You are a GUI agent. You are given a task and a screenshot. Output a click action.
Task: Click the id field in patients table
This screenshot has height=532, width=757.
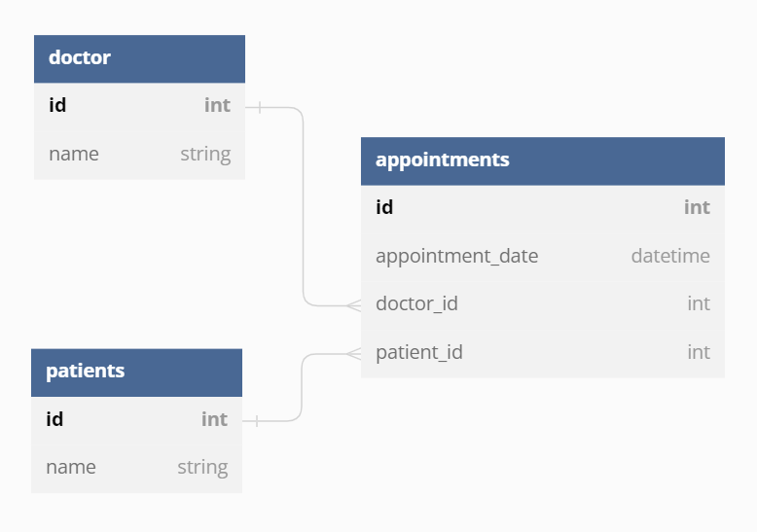click(x=54, y=419)
